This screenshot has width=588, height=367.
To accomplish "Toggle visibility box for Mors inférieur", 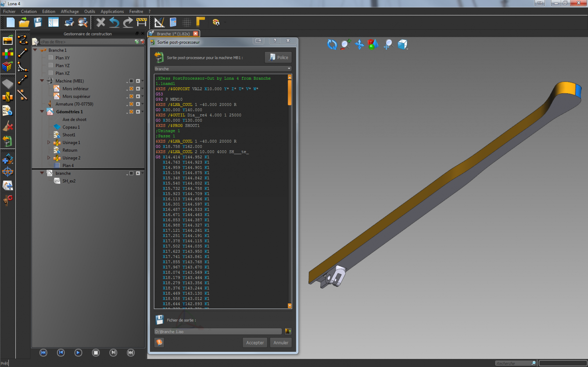I will 131,89.
